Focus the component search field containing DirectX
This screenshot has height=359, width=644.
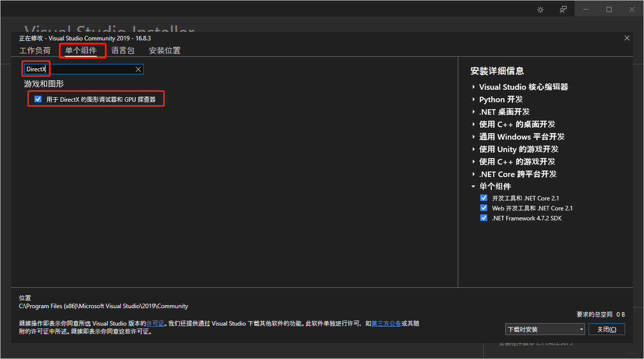[x=84, y=69]
